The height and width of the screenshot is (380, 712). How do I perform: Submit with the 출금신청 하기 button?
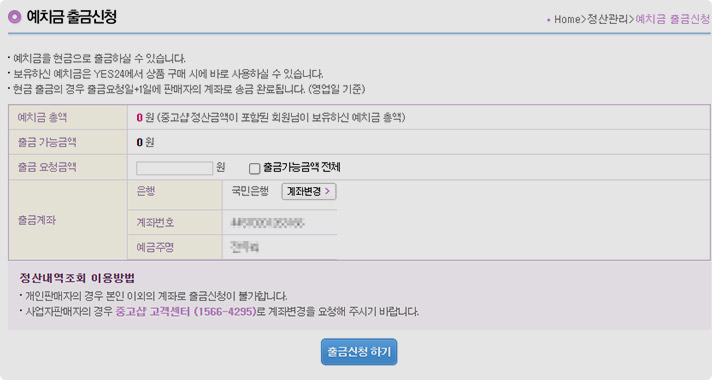tap(359, 351)
